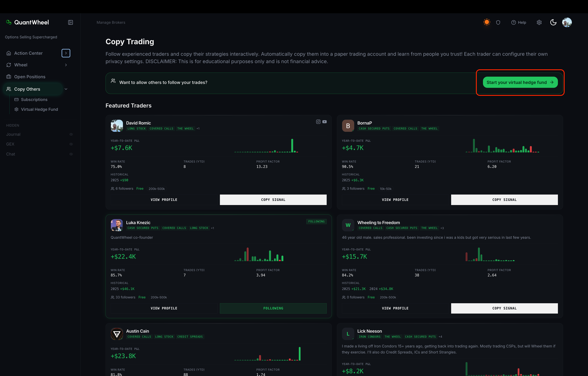Click Luka Knezic's P&L bar chart

click(x=259, y=254)
